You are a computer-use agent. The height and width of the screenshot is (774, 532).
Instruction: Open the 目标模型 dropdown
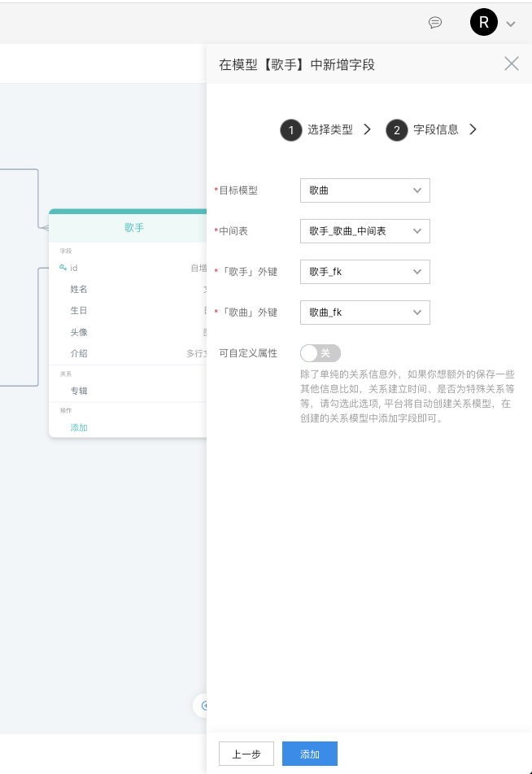click(364, 190)
